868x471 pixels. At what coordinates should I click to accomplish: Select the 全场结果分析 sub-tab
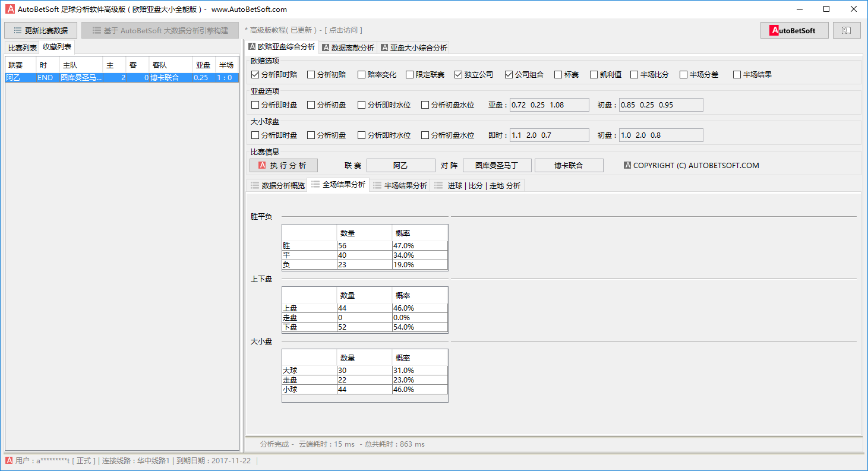coord(338,185)
